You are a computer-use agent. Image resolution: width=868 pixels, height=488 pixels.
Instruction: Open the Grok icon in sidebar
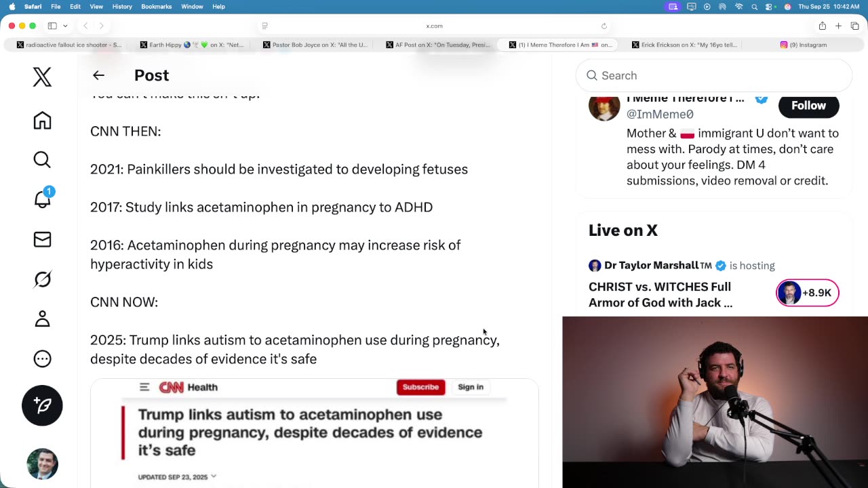(x=42, y=279)
